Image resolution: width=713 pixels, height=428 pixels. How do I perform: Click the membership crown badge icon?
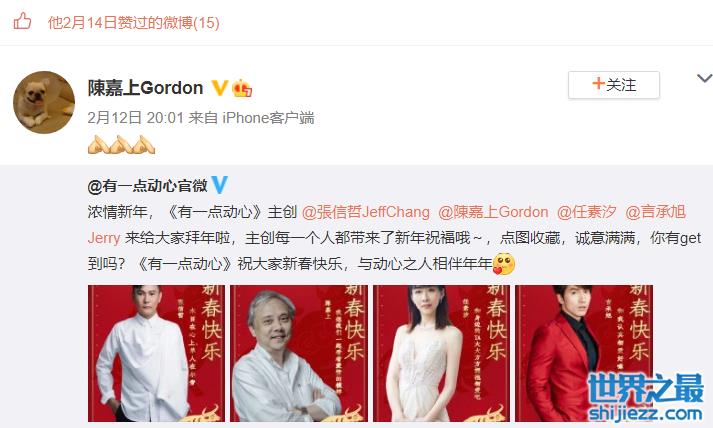[242, 88]
